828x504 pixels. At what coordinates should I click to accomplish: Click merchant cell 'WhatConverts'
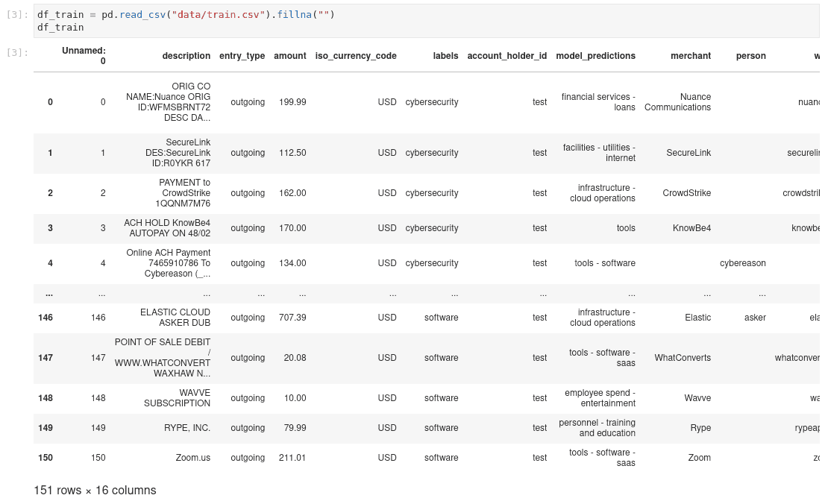[683, 358]
